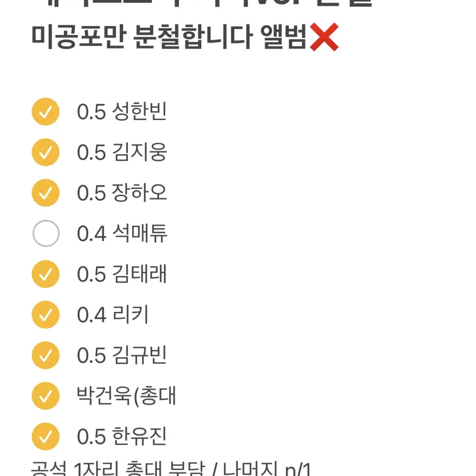Click the 0.5 김태래 text line
This screenshot has height=476, width=476.
click(122, 274)
